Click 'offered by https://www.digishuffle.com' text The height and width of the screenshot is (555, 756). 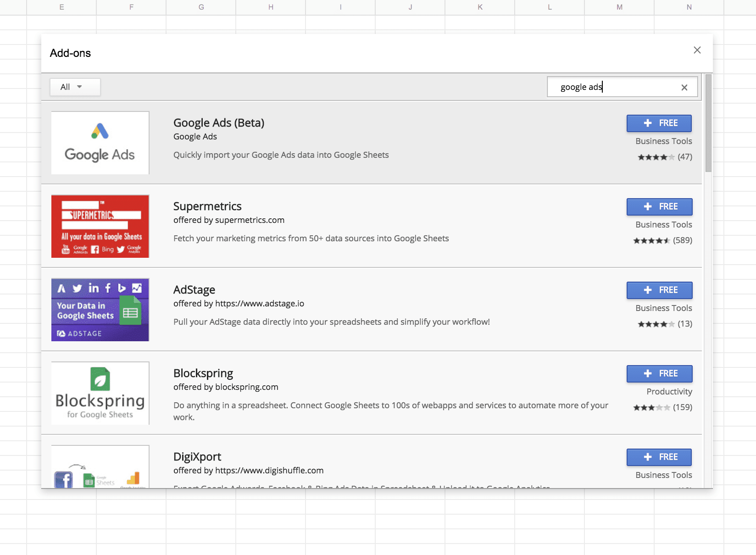pos(248,470)
